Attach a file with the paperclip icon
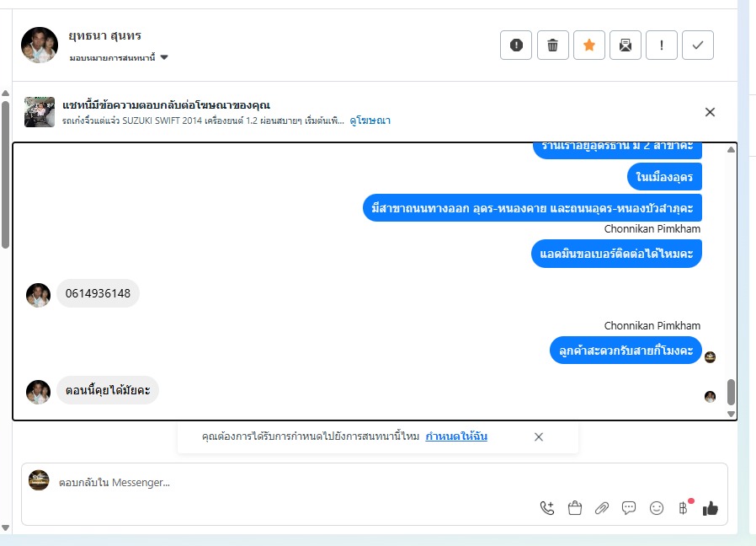Viewport: 756px width, 546px height. pyautogui.click(x=602, y=508)
